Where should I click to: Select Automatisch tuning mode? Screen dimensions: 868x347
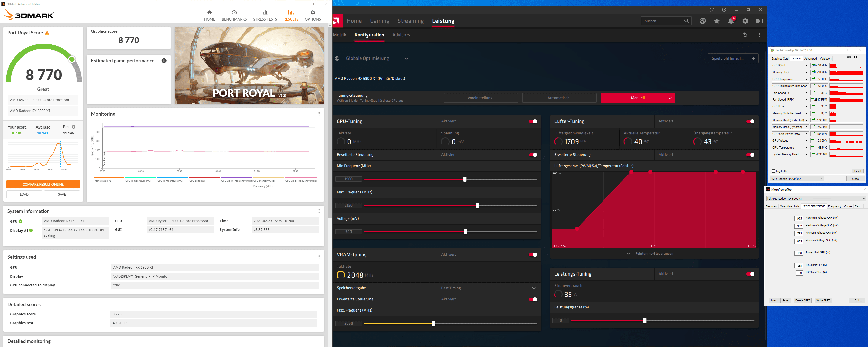tap(559, 98)
